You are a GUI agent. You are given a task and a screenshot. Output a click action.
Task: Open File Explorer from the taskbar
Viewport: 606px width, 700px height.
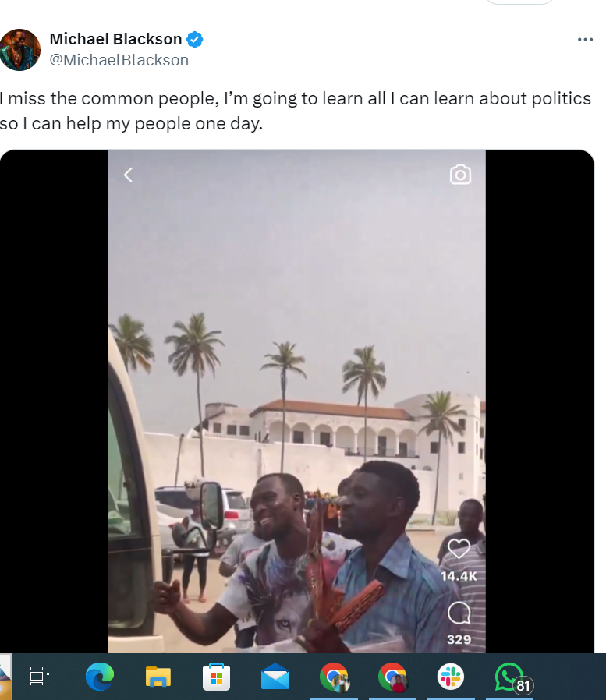(x=158, y=677)
